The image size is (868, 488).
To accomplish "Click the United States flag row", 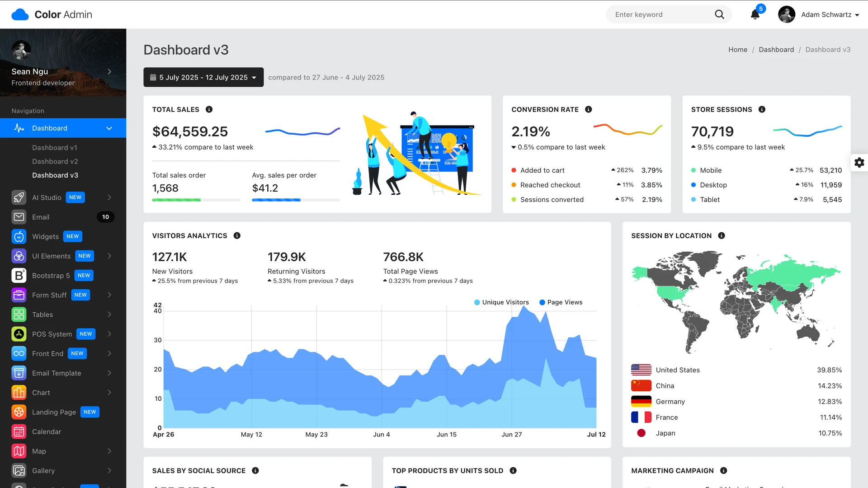I will point(736,370).
